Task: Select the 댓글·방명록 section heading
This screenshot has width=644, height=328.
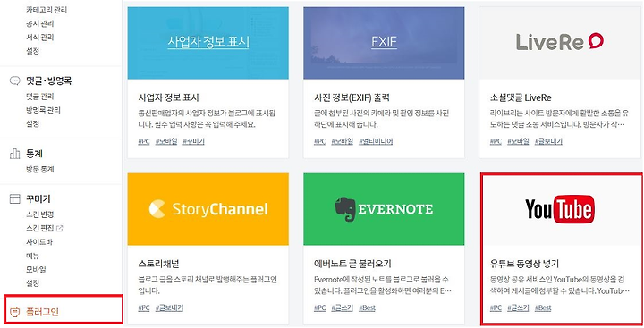Action: click(x=48, y=80)
